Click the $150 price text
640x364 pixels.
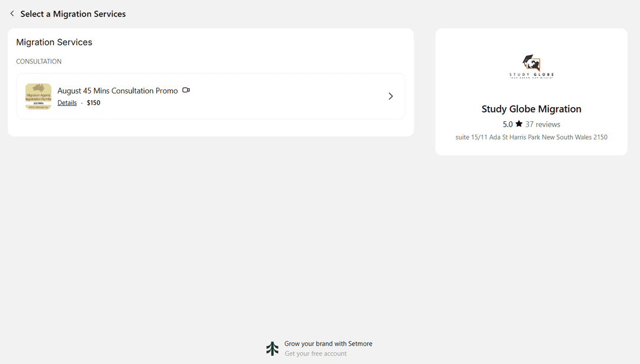(x=94, y=103)
